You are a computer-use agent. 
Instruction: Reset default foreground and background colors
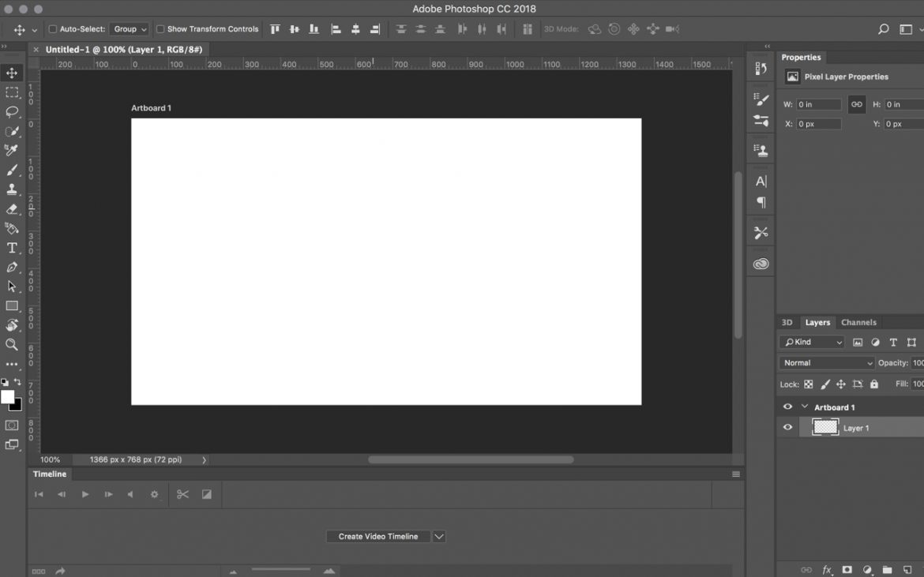[5, 382]
